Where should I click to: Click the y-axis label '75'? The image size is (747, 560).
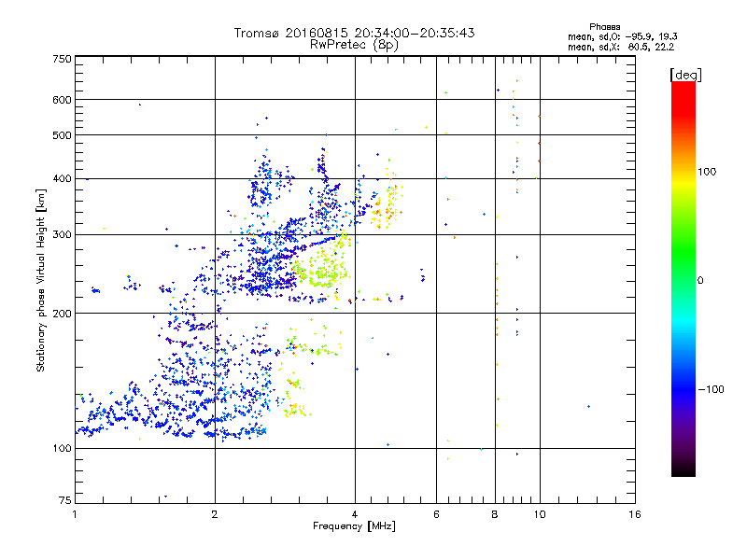click(65, 500)
